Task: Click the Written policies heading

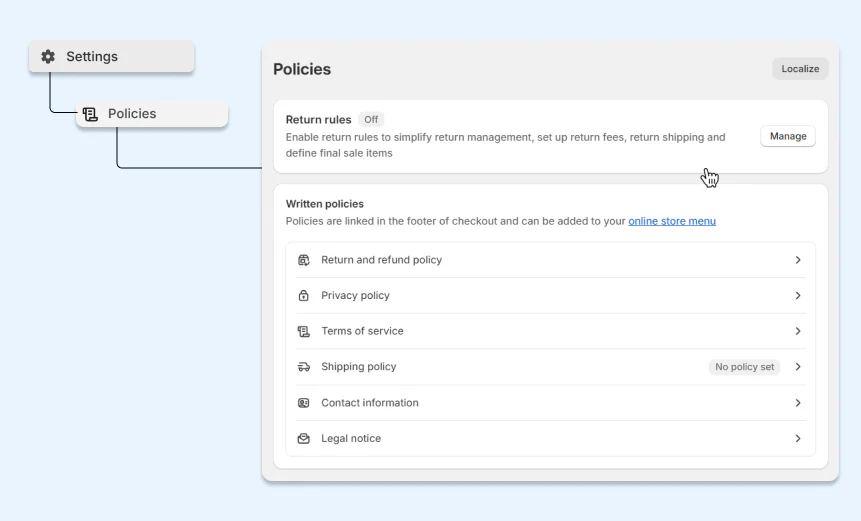Action: tap(325, 204)
